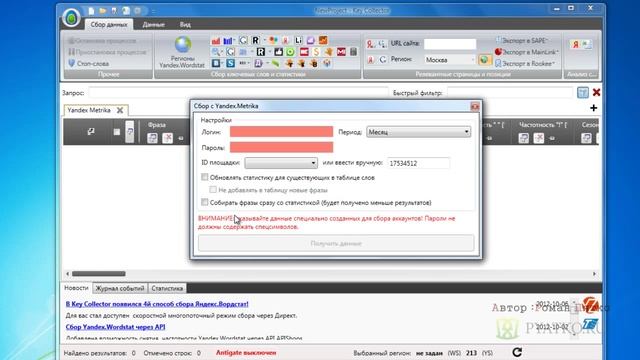Click the Логин input field
Image resolution: width=640 pixels, height=360 pixels.
point(281,131)
